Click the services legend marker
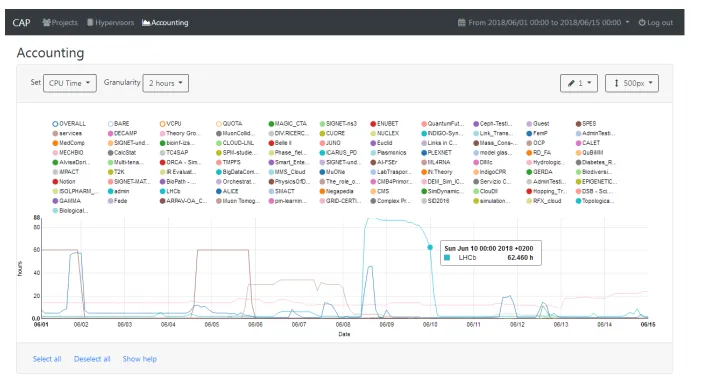This screenshot has height=378, width=704. point(55,133)
